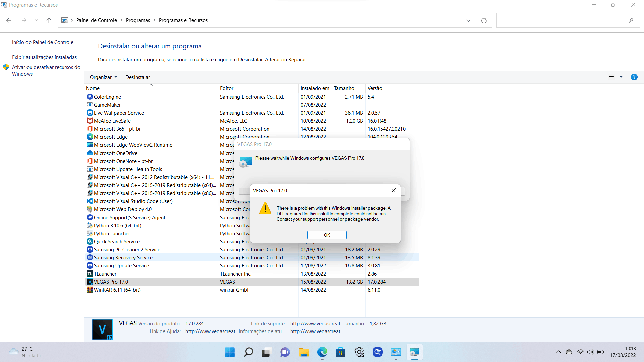Click the Live Wallpaper Service icon

pos(90,113)
